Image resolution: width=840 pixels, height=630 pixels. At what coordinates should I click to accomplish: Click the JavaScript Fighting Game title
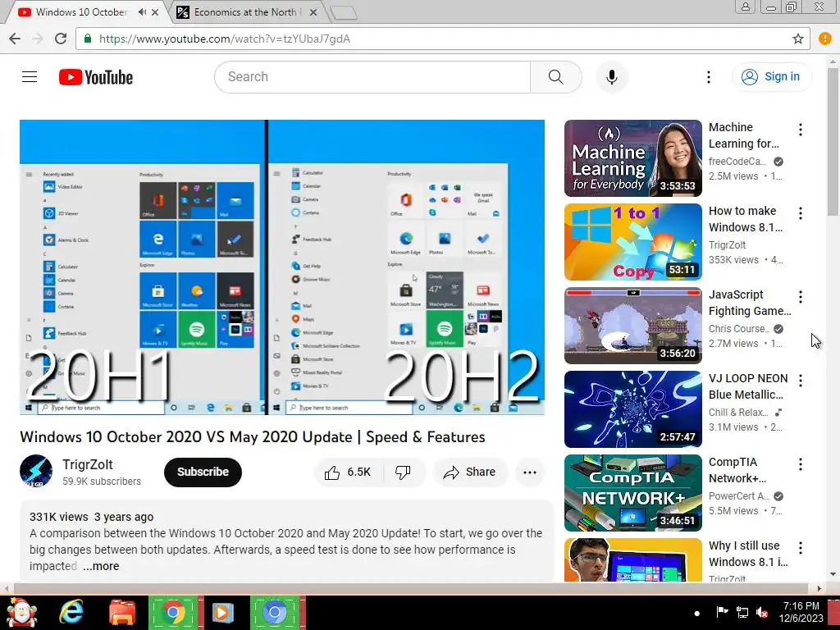coord(750,303)
